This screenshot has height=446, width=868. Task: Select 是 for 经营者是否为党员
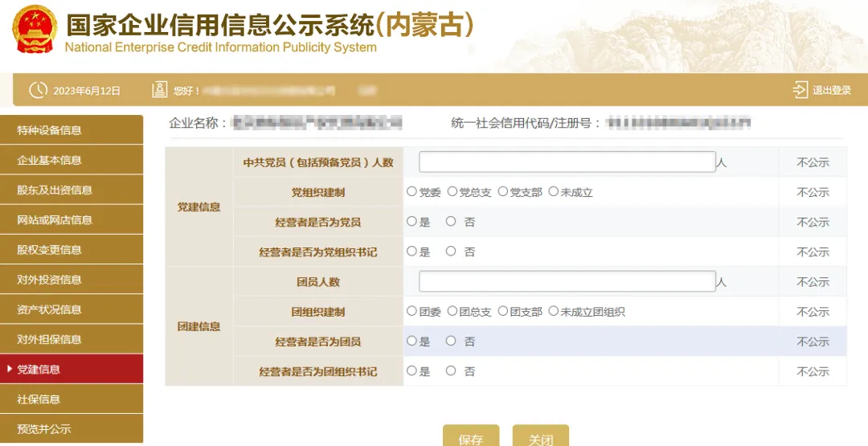coord(412,222)
